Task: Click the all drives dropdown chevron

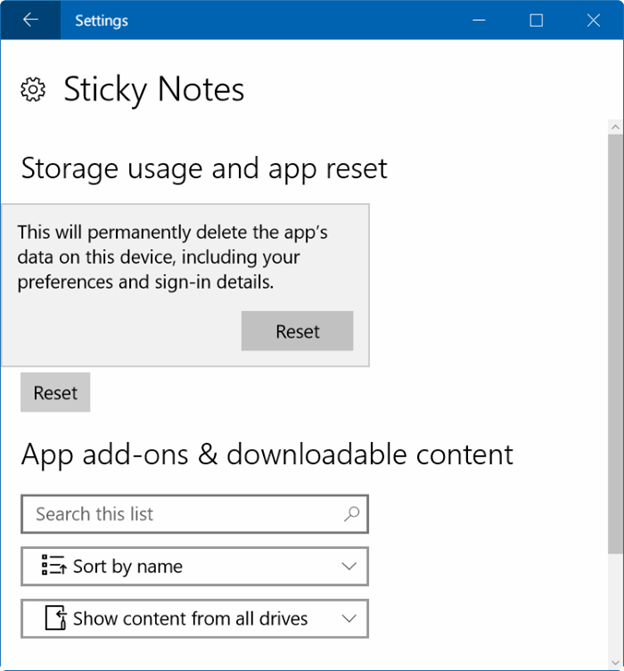Action: click(349, 618)
